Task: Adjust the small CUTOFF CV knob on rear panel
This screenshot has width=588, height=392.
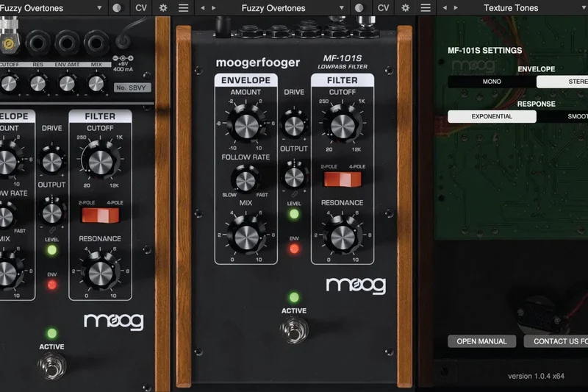Action: pyautogui.click(x=9, y=84)
